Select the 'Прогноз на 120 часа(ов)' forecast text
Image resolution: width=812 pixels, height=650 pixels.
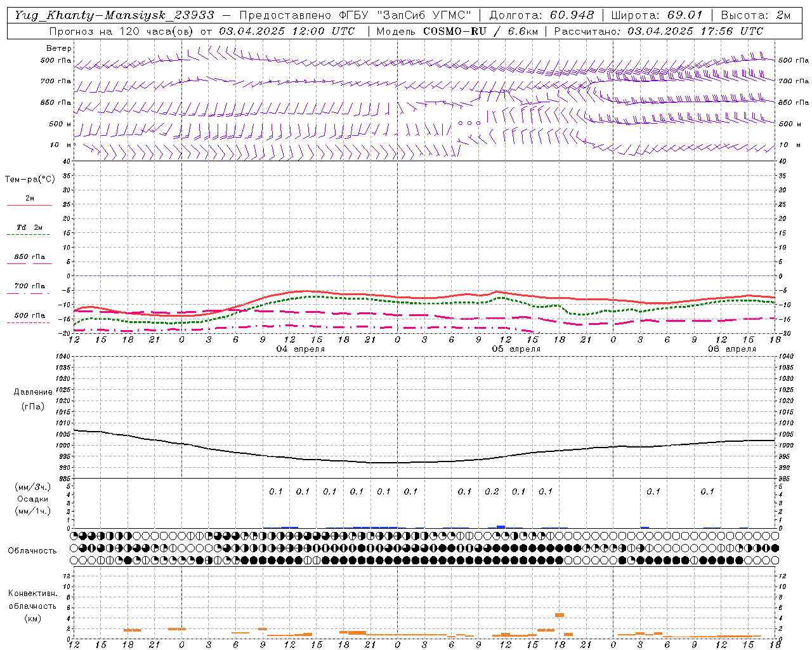click(121, 31)
